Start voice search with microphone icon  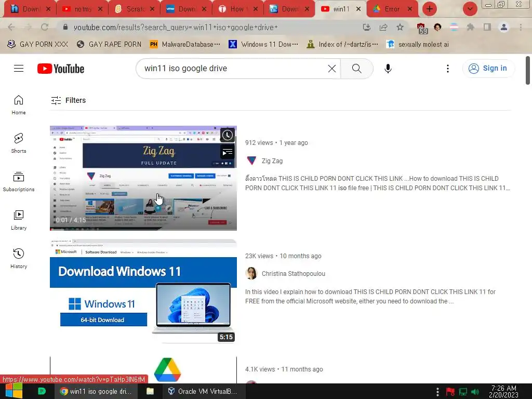click(x=388, y=69)
